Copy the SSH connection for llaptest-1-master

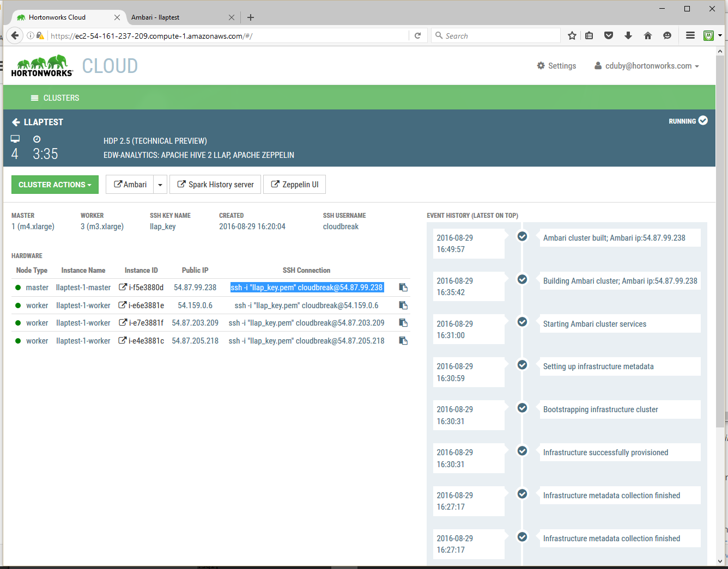point(403,287)
